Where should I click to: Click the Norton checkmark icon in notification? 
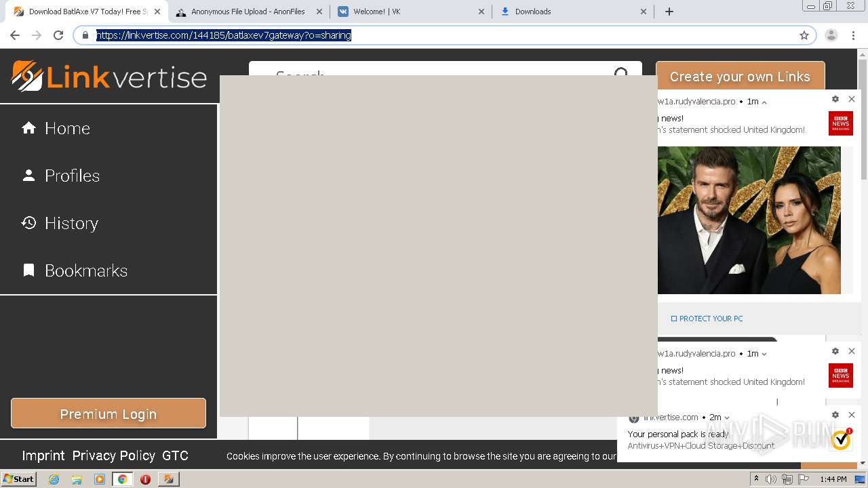(x=841, y=440)
